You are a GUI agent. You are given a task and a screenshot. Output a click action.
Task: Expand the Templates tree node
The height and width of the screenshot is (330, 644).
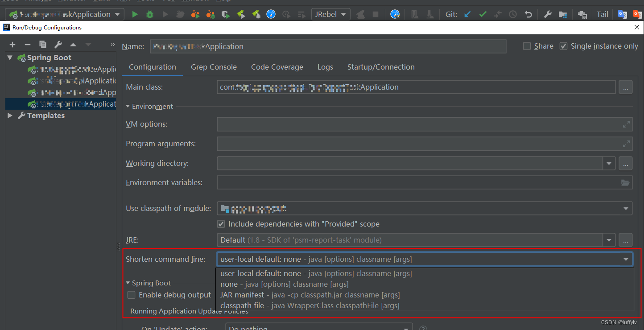click(x=10, y=115)
